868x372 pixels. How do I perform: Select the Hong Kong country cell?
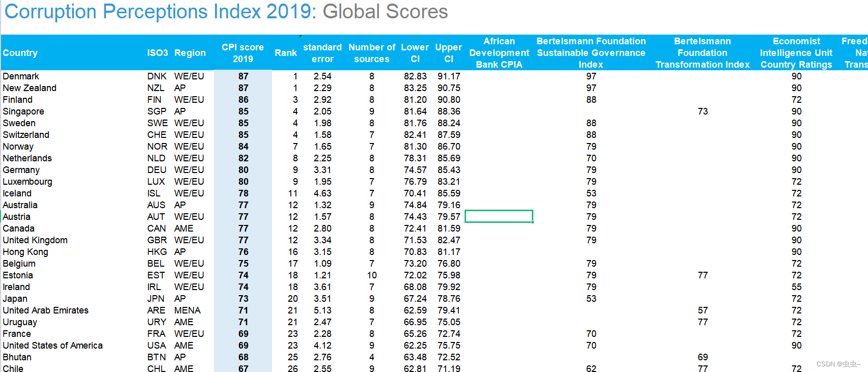point(25,252)
